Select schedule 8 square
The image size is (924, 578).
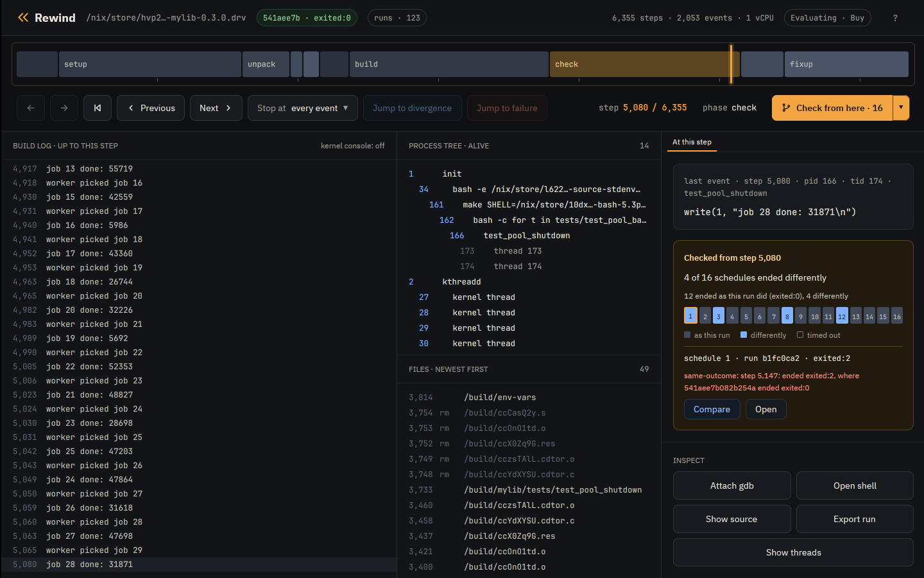[787, 316]
